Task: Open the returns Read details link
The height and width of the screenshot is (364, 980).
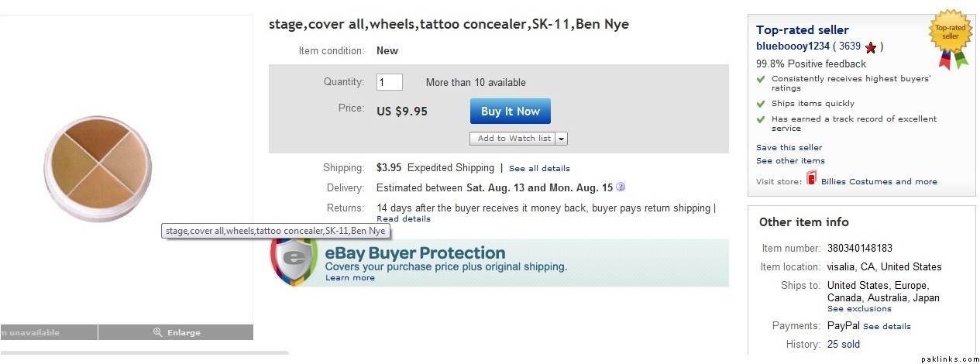Action: click(x=403, y=219)
